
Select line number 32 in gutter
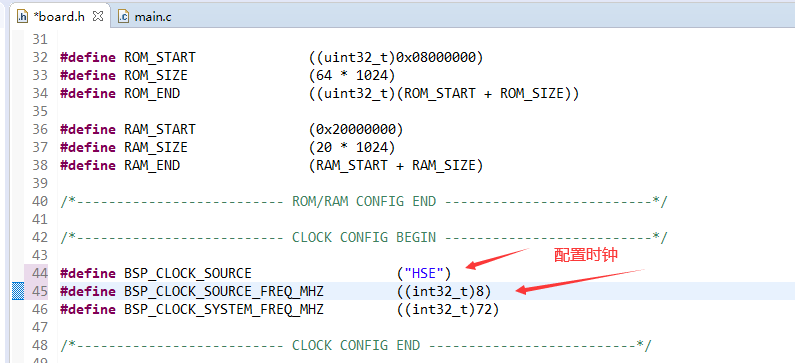(40, 57)
